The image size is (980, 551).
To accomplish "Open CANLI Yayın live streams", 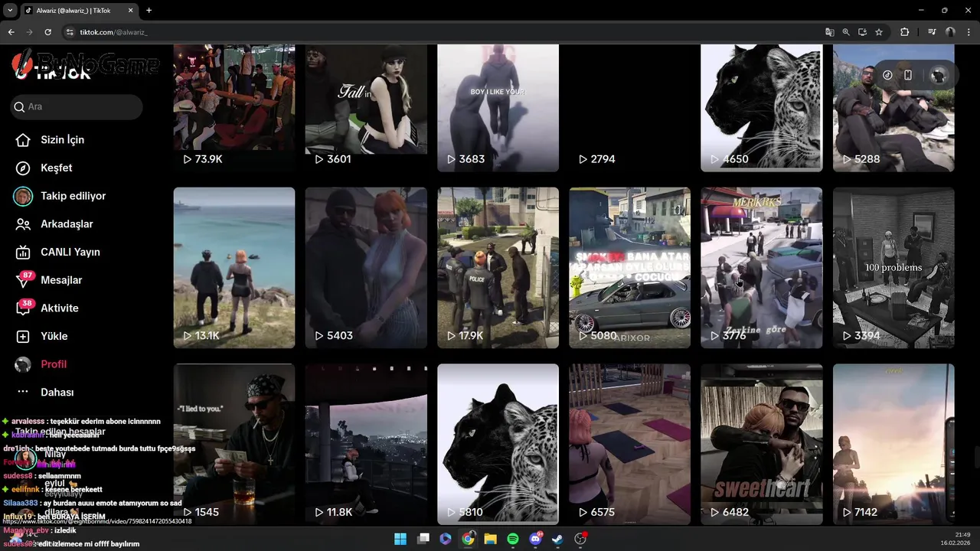I will (58, 252).
